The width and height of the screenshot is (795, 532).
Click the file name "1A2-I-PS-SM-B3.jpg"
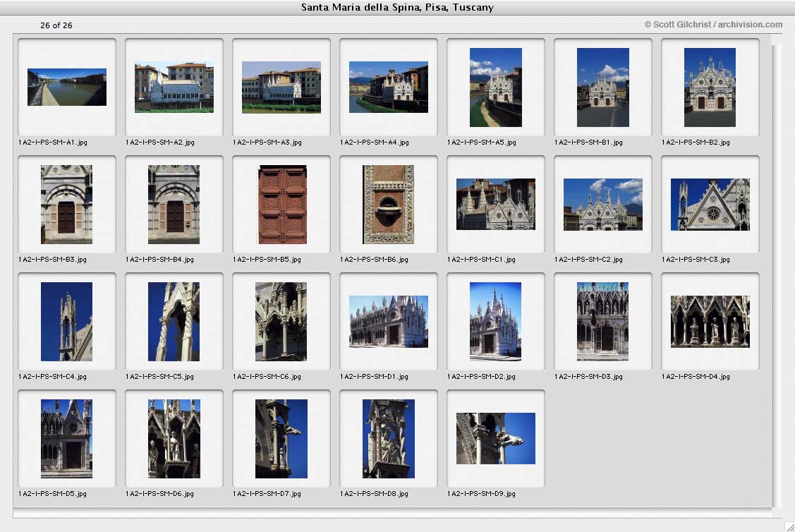click(x=53, y=260)
